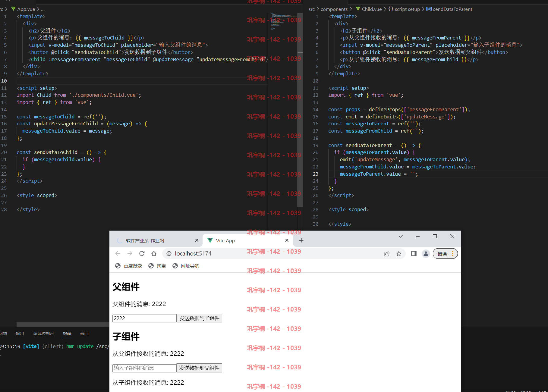Image resolution: width=548 pixels, height=392 pixels.
Task: Click the browser forward arrow
Action: tap(130, 254)
